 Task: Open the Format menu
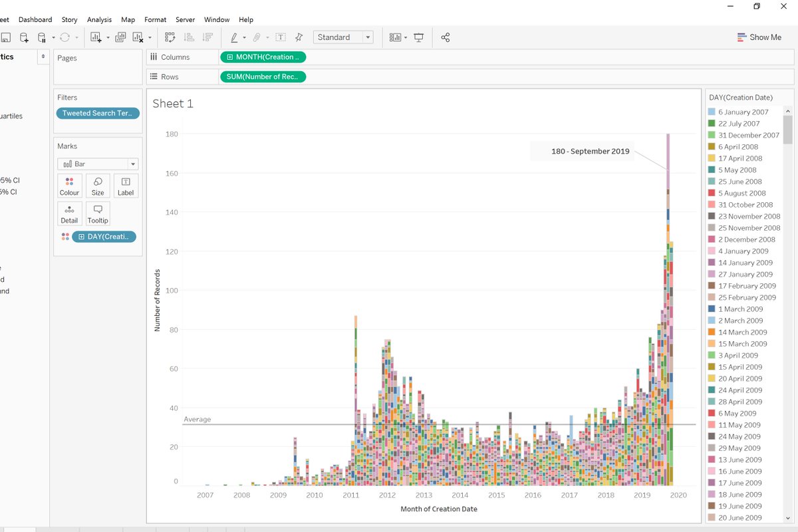point(156,20)
